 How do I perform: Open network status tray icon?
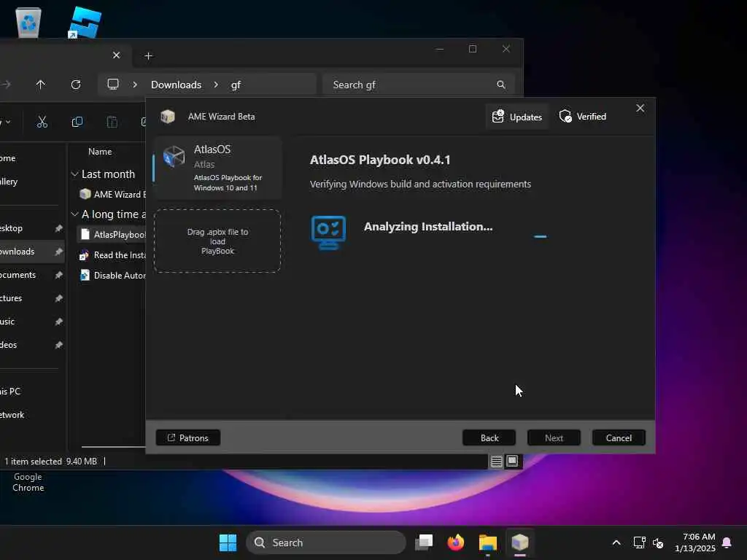pyautogui.click(x=639, y=542)
